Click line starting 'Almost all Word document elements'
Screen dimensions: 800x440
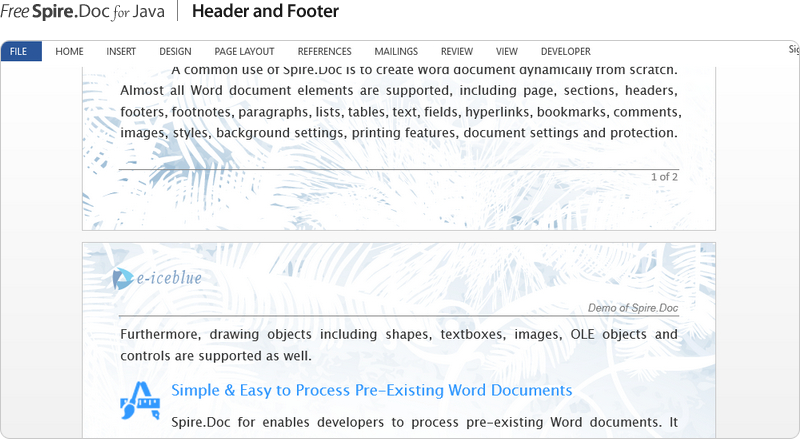click(x=399, y=90)
